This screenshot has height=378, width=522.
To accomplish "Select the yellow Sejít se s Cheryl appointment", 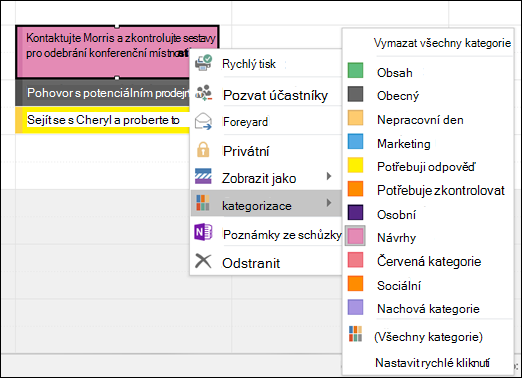I will (x=103, y=120).
